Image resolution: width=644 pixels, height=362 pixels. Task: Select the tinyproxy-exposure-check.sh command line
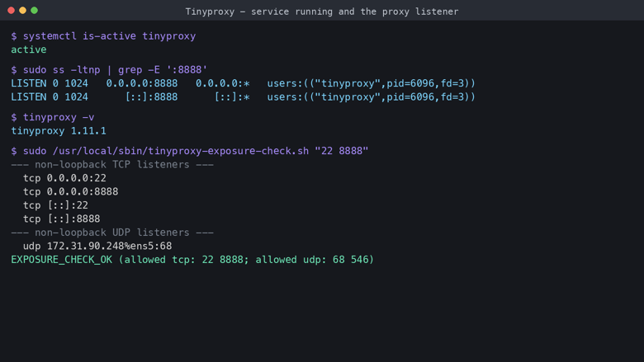(x=190, y=151)
